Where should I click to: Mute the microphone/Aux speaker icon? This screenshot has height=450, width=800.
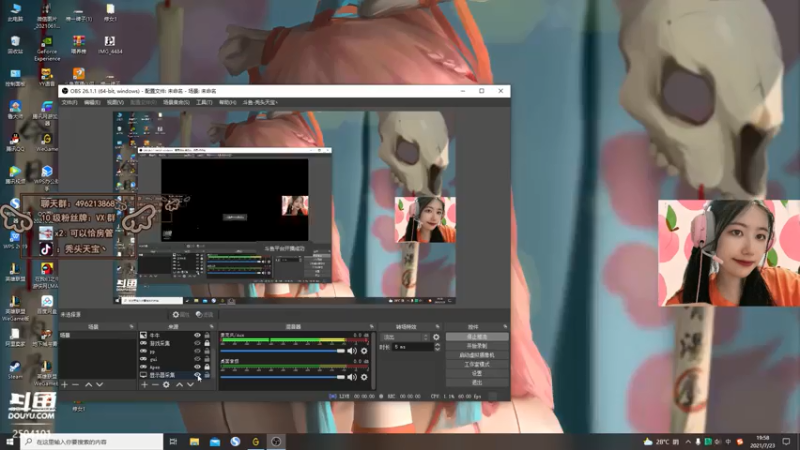tap(352, 351)
